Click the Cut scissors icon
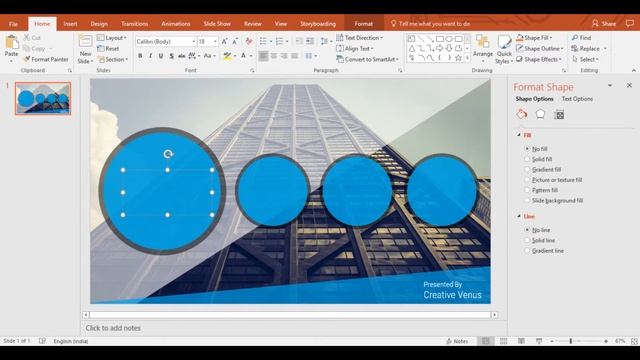Viewport: 640px width, 360px height. pos(27,38)
